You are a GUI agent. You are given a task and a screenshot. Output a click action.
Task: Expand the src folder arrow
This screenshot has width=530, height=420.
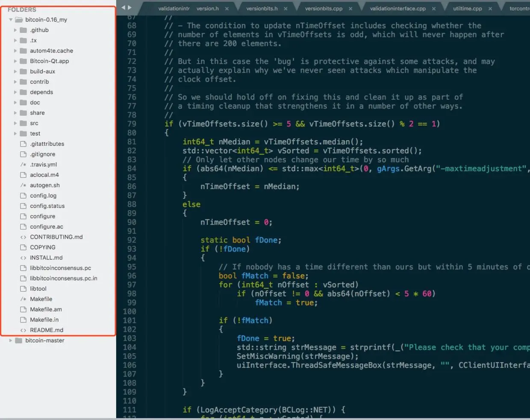point(15,123)
